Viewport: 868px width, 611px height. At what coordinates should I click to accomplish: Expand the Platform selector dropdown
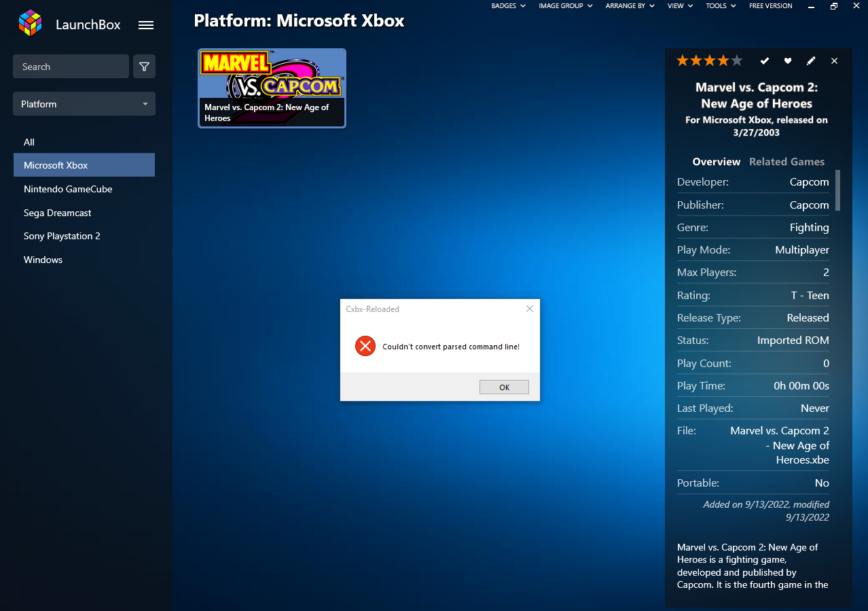[84, 104]
